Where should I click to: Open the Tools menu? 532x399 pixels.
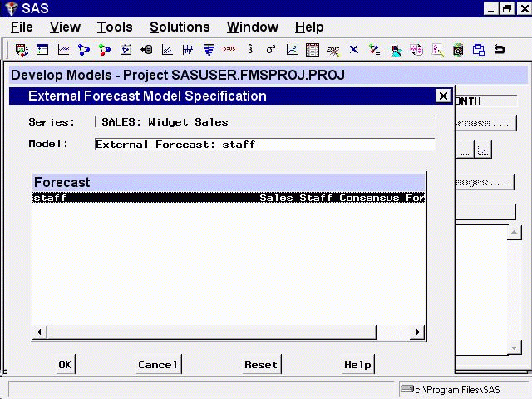pos(115,27)
